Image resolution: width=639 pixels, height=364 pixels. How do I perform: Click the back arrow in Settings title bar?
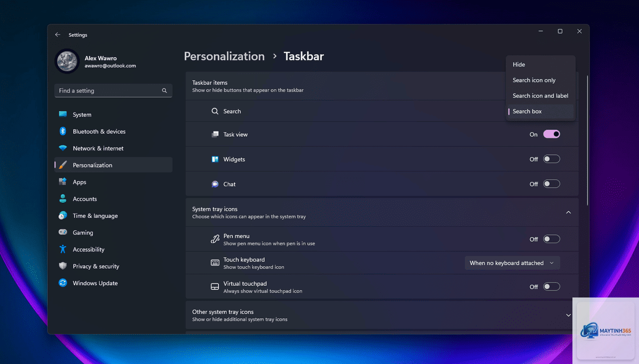click(58, 35)
